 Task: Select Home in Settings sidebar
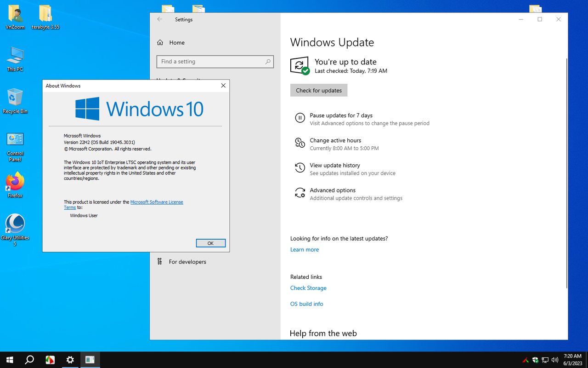(x=215, y=42)
